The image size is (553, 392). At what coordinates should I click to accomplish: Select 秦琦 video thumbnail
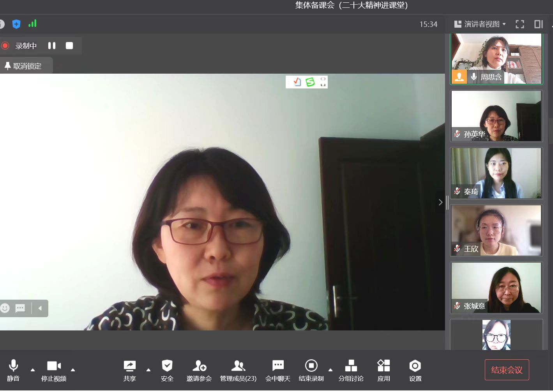(496, 173)
